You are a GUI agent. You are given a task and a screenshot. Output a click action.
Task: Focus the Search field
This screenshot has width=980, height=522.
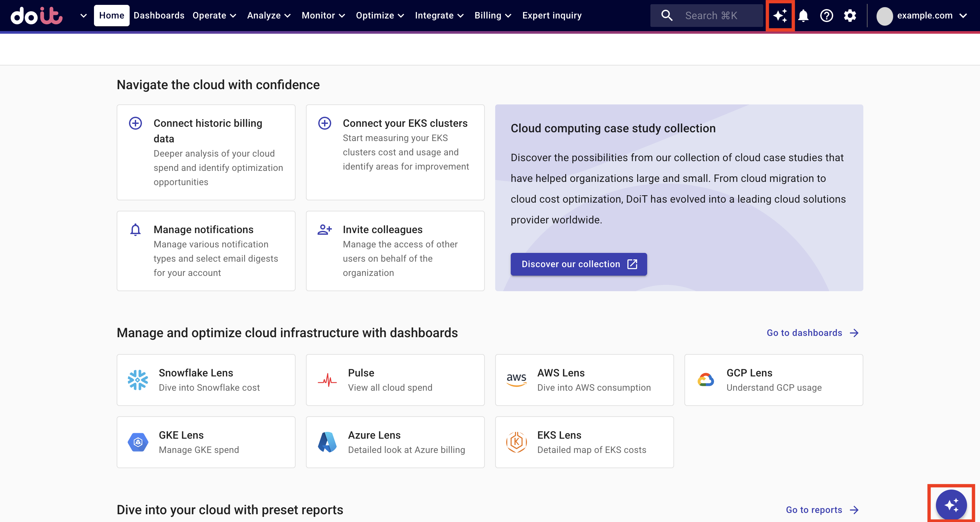[706, 16]
